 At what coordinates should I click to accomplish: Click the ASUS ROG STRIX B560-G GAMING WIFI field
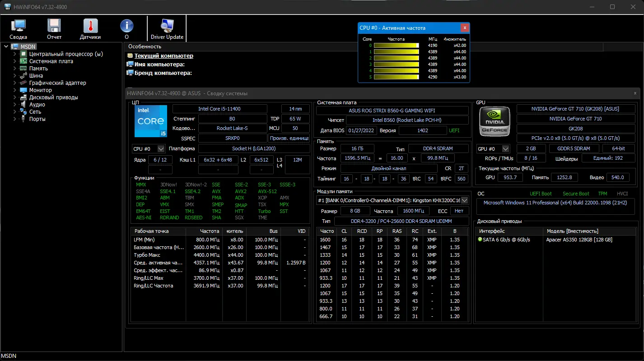[x=392, y=111]
